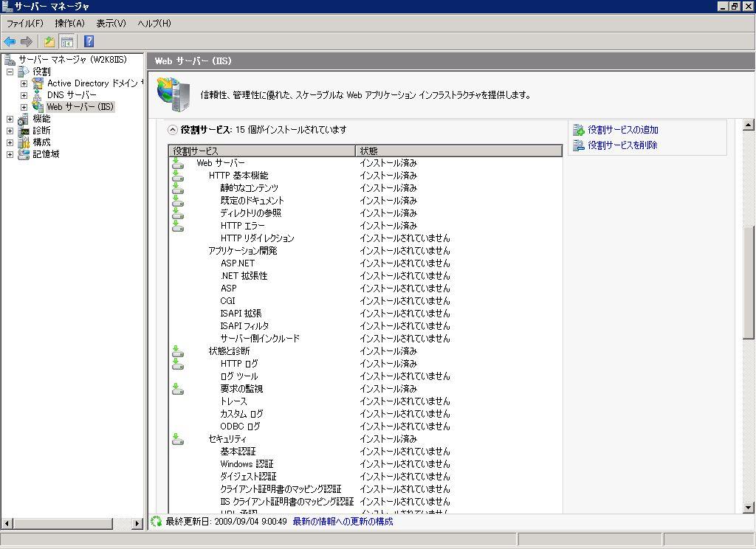
Task: Select the ログ ツール row
Action: [x=365, y=376]
